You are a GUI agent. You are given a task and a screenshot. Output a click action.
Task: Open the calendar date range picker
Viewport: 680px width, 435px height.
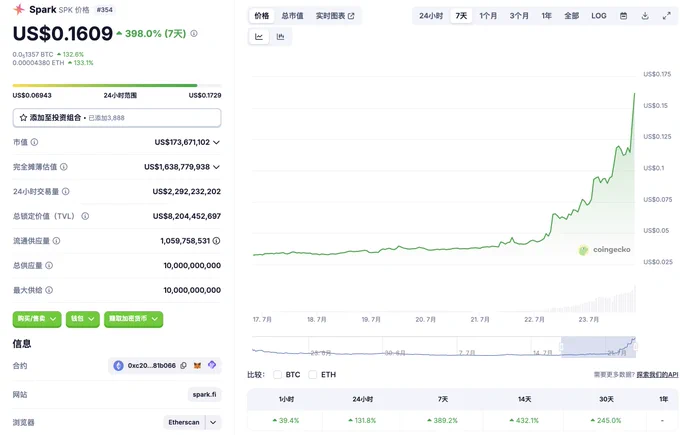click(623, 16)
